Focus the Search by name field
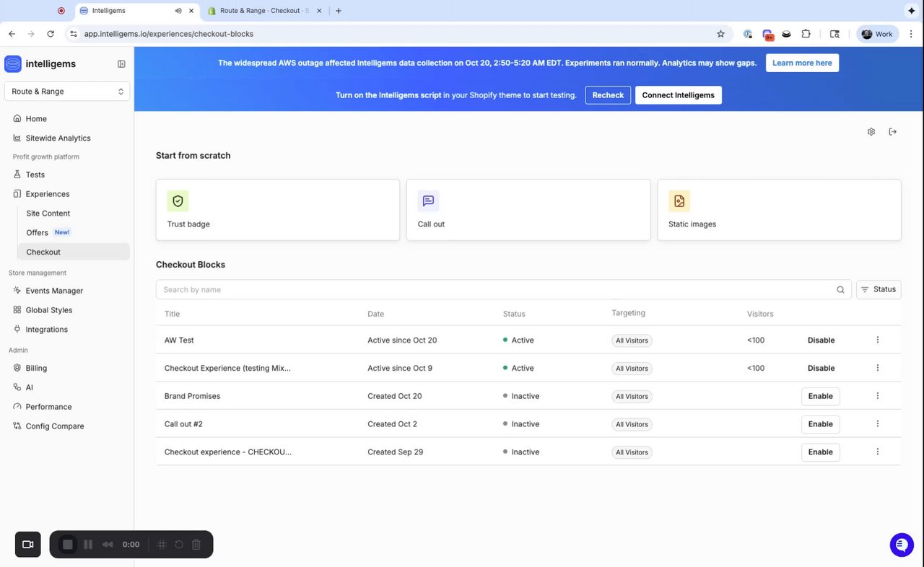924x567 pixels. point(504,290)
